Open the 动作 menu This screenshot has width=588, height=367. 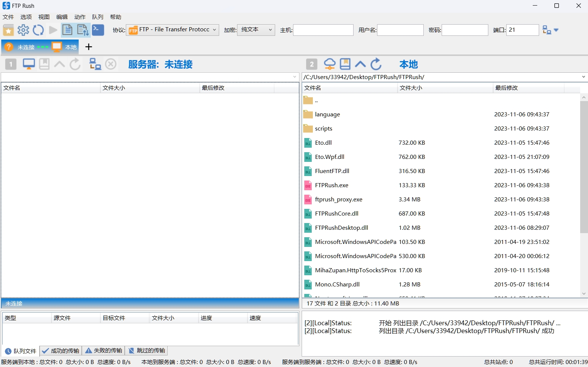click(80, 17)
